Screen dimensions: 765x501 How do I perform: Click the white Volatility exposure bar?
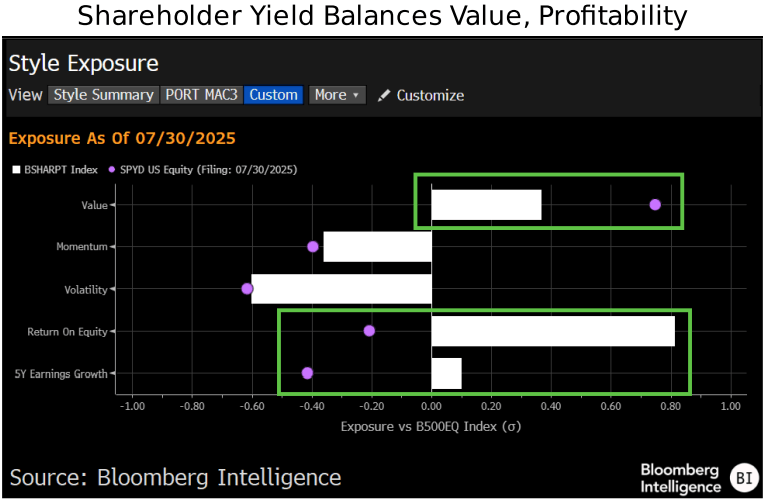[341, 288]
